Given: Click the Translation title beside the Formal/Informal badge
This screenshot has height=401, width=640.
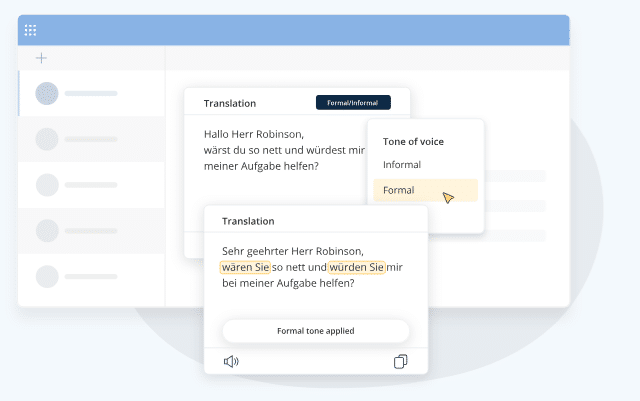Looking at the screenshot, I should tap(229, 104).
